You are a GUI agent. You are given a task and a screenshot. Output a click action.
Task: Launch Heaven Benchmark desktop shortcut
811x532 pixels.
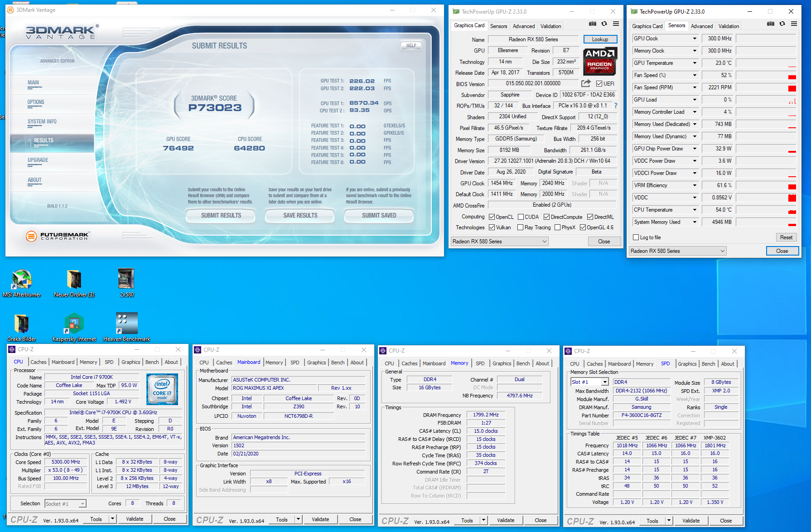click(126, 327)
